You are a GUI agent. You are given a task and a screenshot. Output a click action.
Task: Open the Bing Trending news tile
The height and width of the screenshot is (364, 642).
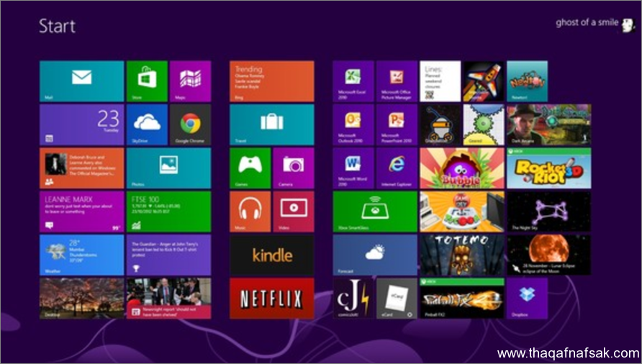pyautogui.click(x=271, y=81)
